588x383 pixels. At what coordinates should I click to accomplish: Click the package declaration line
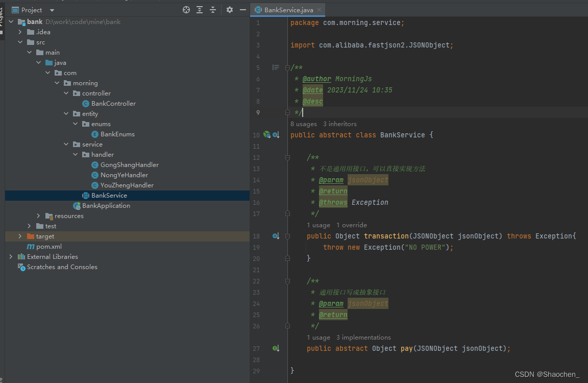coord(347,22)
